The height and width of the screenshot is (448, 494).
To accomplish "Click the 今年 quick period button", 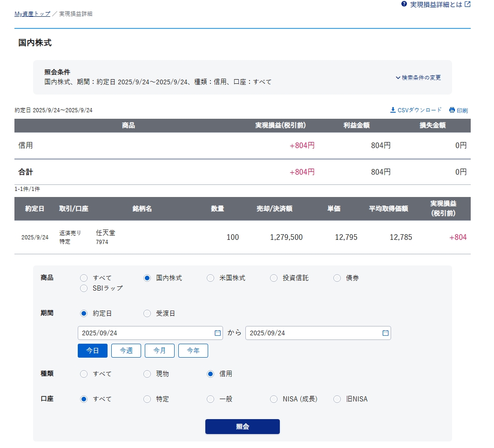I will (x=193, y=351).
